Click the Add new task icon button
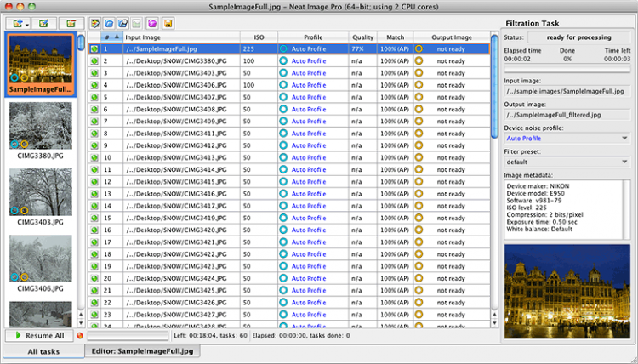Image resolution: width=638 pixels, height=364 pixels. click(x=17, y=24)
